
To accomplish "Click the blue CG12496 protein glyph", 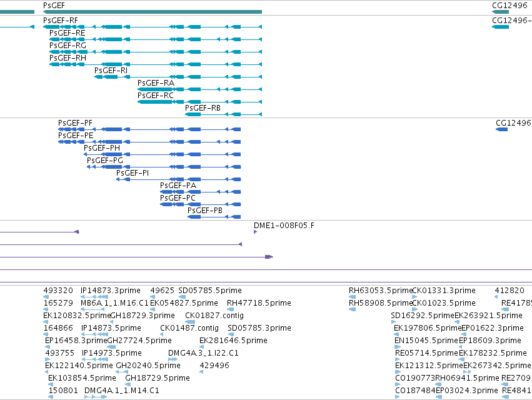I will point(502,129).
